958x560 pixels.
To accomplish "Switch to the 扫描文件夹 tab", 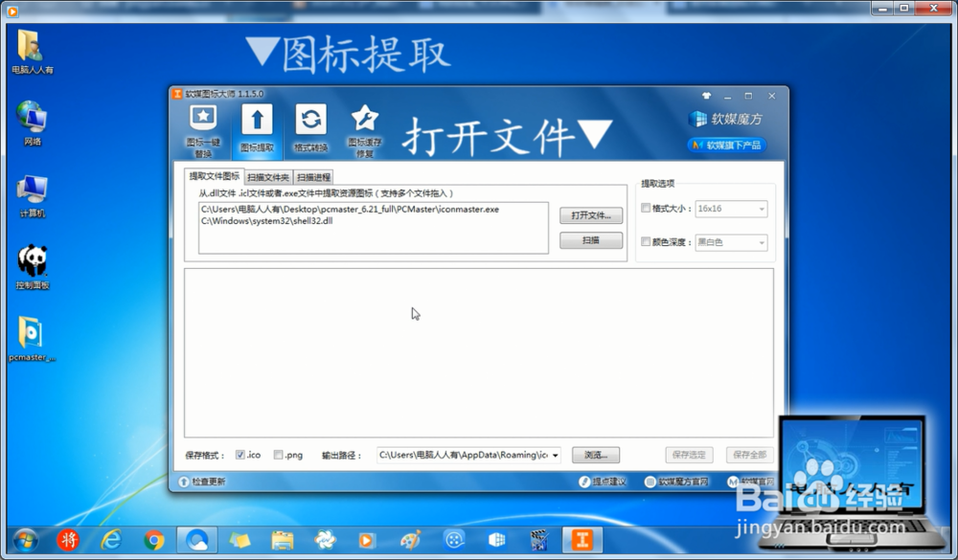I will (x=268, y=177).
